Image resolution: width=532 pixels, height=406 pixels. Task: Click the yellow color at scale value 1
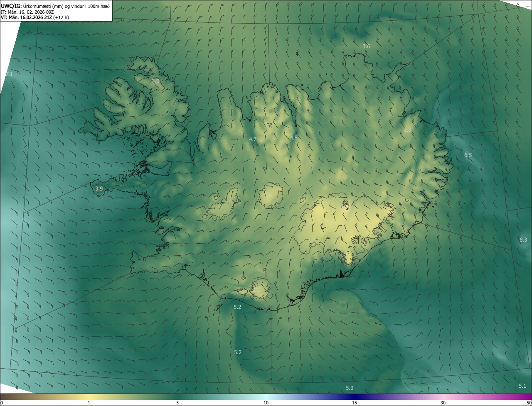pyautogui.click(x=89, y=397)
